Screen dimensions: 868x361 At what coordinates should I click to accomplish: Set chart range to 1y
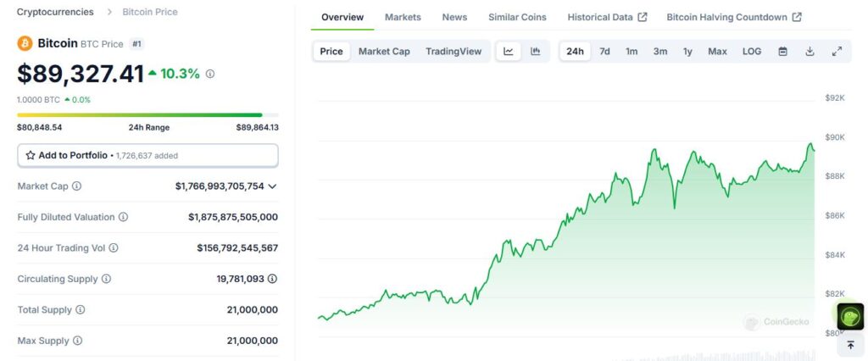687,52
